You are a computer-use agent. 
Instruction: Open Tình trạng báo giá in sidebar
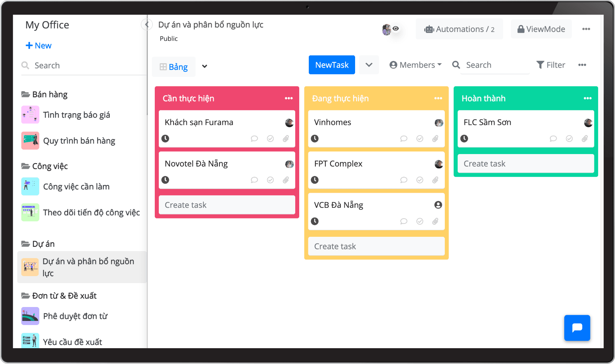[x=76, y=115]
